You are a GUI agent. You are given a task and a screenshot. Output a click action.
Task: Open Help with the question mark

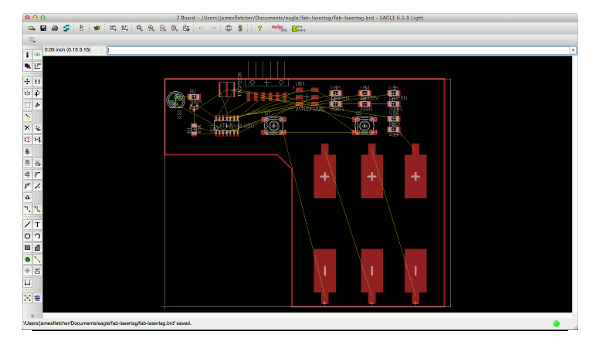point(259,28)
